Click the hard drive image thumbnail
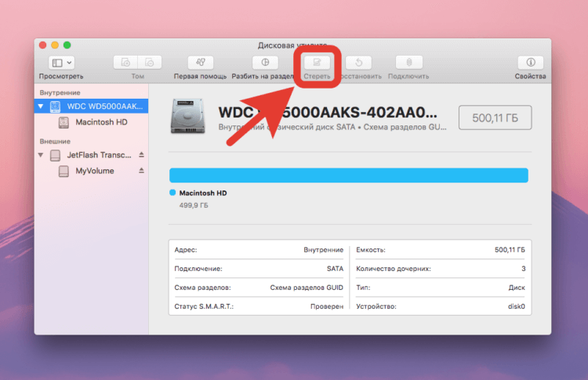Viewport: 588px width, 380px height. (x=188, y=116)
